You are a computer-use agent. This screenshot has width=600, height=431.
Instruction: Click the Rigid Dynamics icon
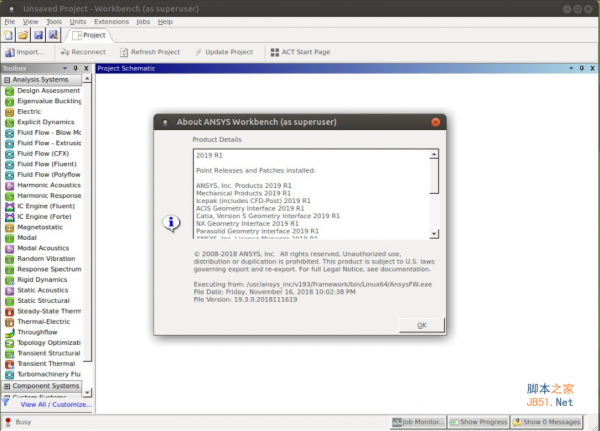10,280
